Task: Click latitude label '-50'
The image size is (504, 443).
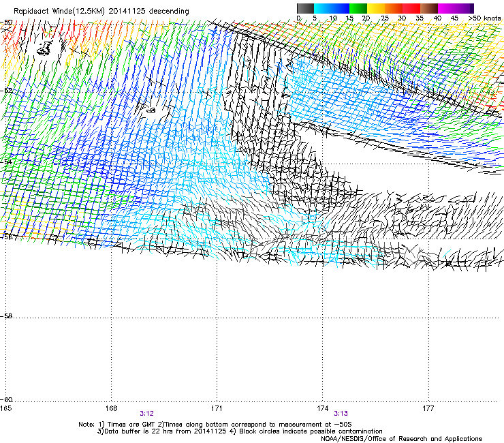Action: click(x=6, y=22)
